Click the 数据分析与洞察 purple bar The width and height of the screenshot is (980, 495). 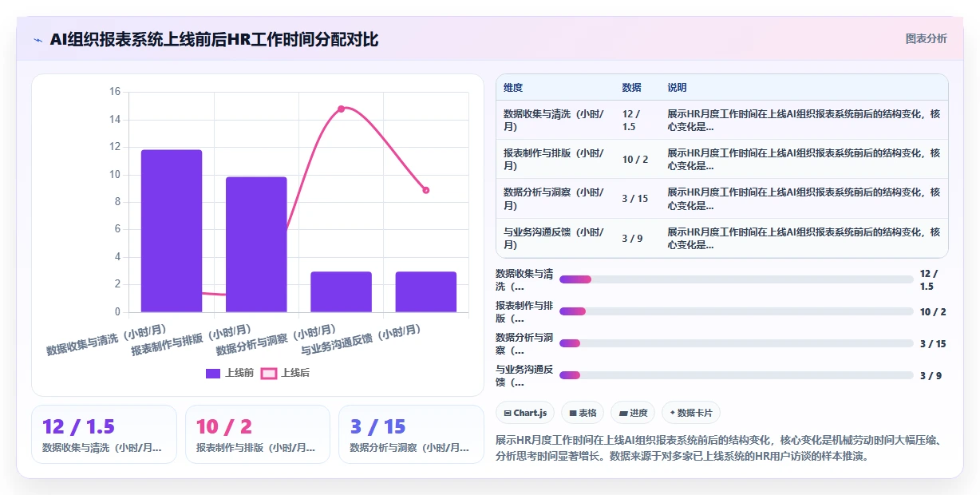(x=341, y=291)
